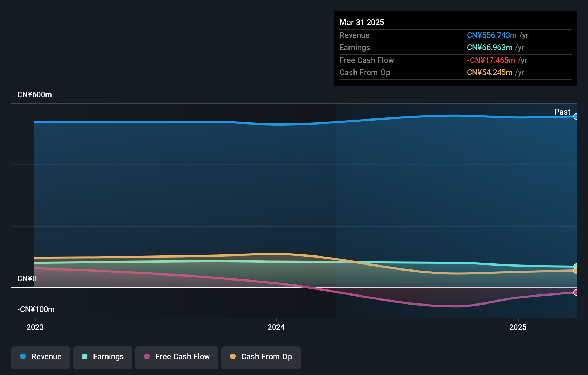Click the CN¥0 y-axis label
The image size is (588, 375).
(x=27, y=278)
